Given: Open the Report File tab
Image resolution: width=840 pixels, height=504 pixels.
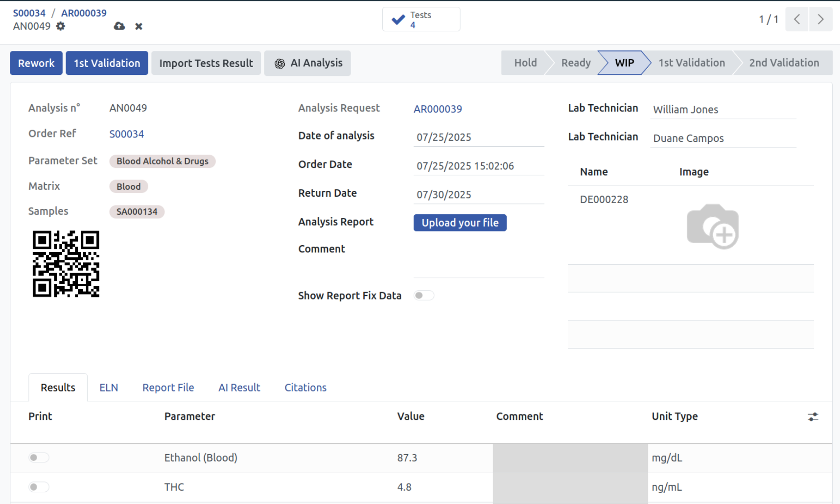Looking at the screenshot, I should coord(168,388).
